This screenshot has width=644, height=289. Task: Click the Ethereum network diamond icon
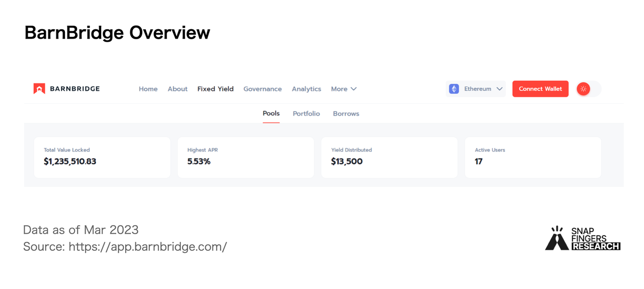(454, 89)
